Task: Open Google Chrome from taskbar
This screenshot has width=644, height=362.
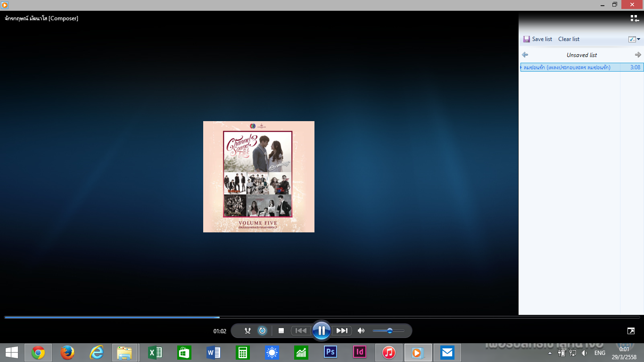Action: click(x=38, y=353)
